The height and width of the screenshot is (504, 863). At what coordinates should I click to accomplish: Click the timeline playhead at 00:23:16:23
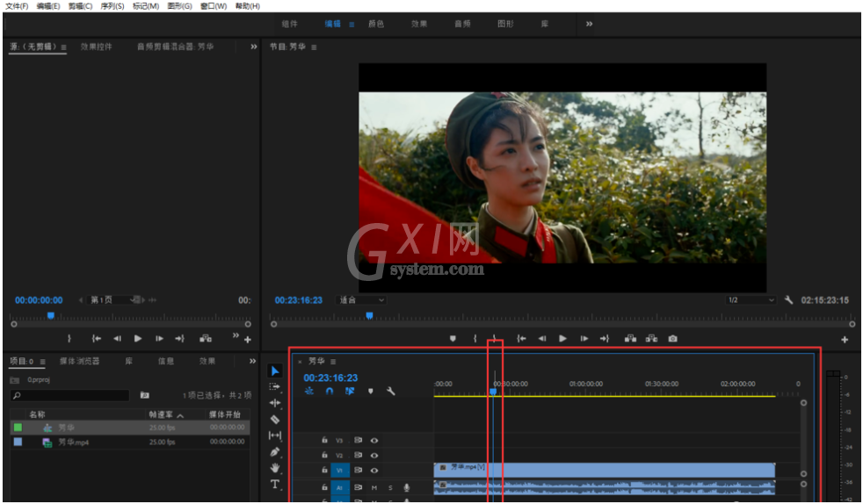[494, 392]
